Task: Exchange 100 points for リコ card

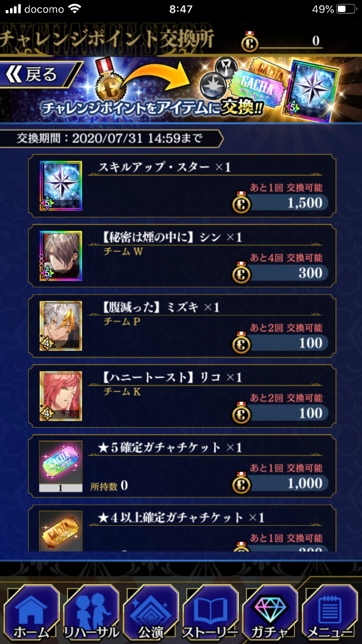Action: click(x=280, y=413)
